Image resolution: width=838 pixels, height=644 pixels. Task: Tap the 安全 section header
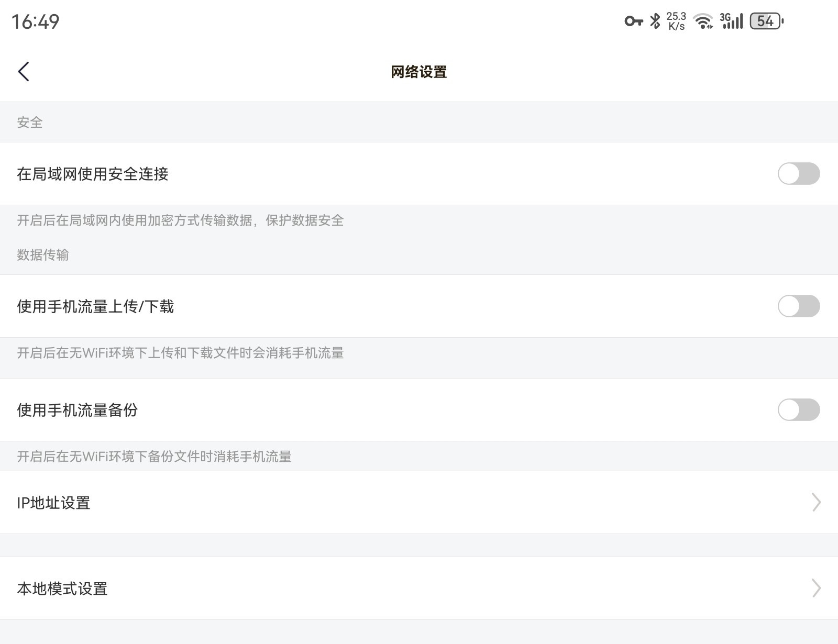[30, 123]
